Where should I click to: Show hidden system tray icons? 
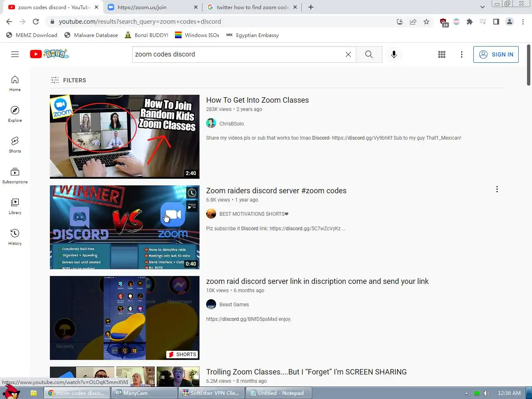tap(466, 393)
